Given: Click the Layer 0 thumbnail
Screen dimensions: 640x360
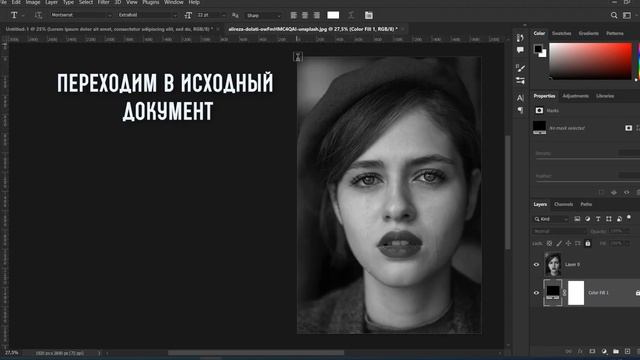Looking at the screenshot, I should coord(553,264).
